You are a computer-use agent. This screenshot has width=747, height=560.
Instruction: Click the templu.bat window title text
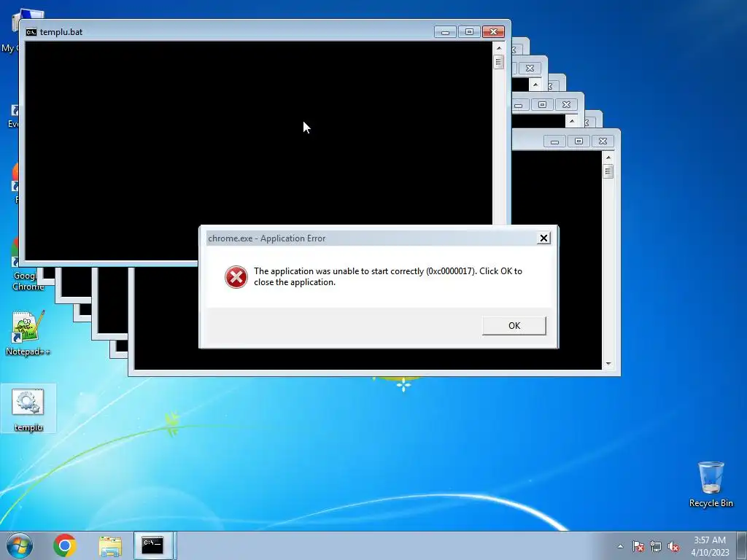61,32
